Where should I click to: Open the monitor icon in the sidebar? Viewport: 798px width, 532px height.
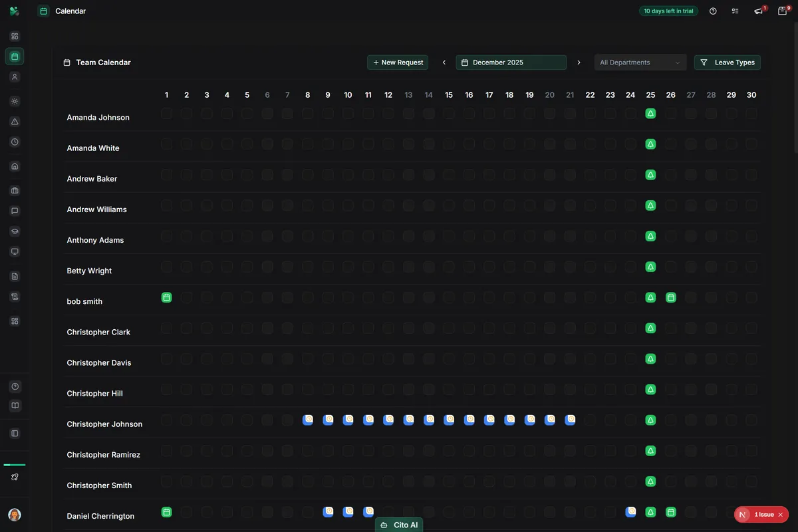(15, 251)
